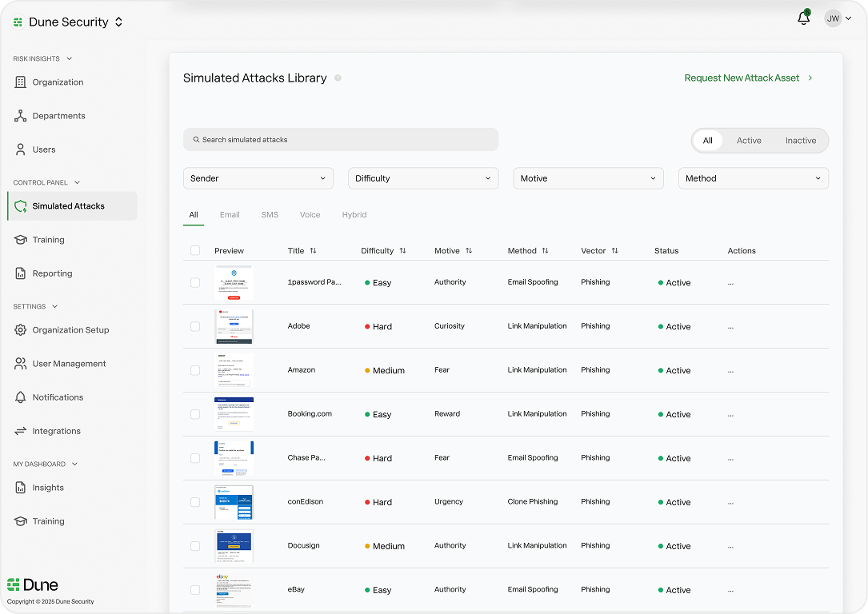The width and height of the screenshot is (868, 614).
Task: Sort the table by Motive column
Action: pyautogui.click(x=469, y=250)
